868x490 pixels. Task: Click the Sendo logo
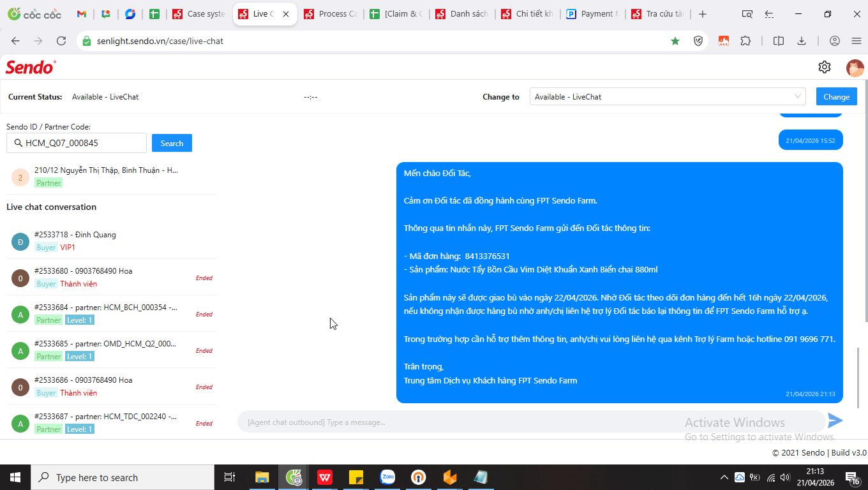pos(31,67)
